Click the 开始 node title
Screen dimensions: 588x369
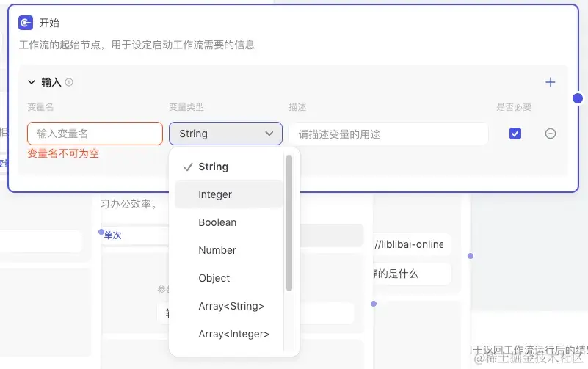(x=49, y=23)
